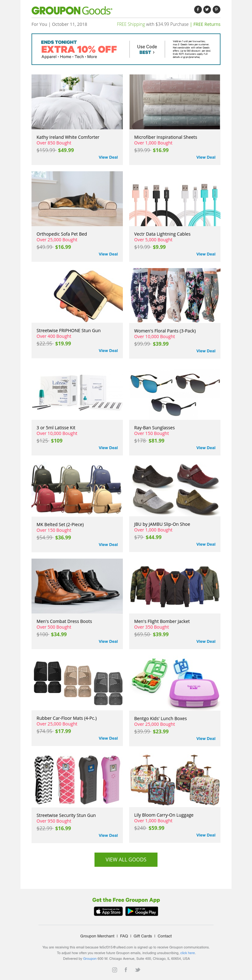The height and width of the screenshot is (980, 252).
Task: Apply the Use Code BEST promo
Action: coord(147,50)
